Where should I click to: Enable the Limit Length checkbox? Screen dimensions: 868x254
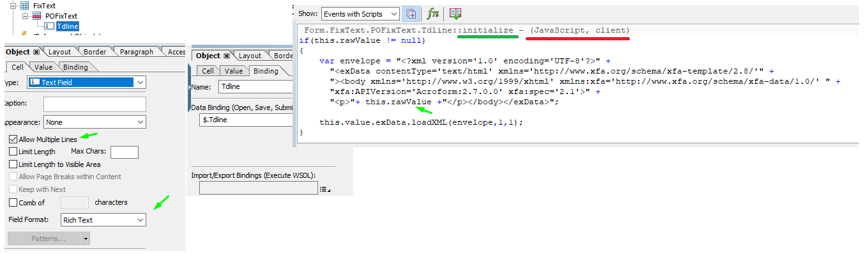tap(13, 152)
